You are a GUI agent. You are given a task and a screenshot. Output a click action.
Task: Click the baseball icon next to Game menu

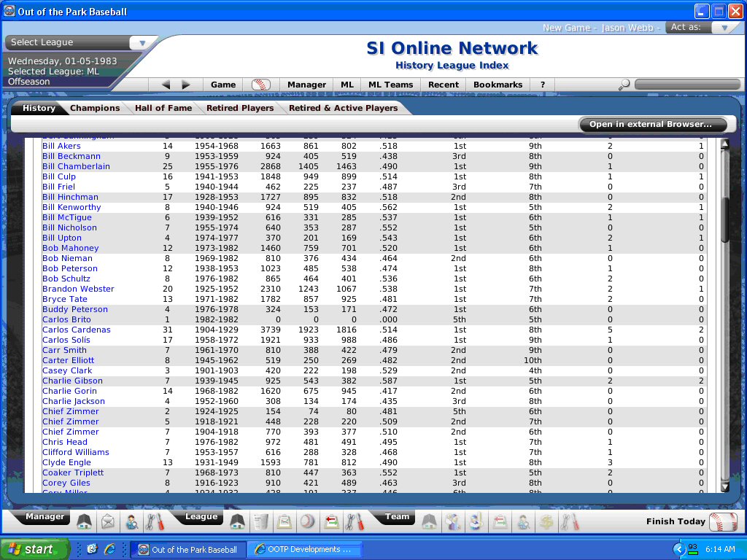point(261,85)
